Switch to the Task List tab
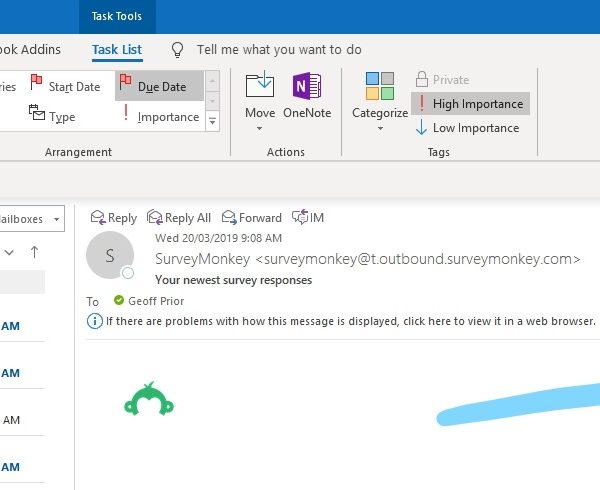Image resolution: width=600 pixels, height=490 pixels. (117, 50)
